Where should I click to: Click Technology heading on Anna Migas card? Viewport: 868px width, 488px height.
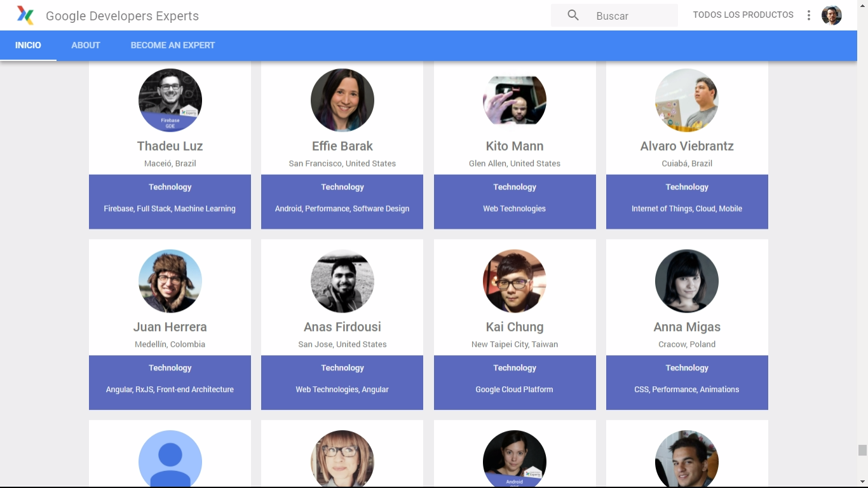pos(687,368)
